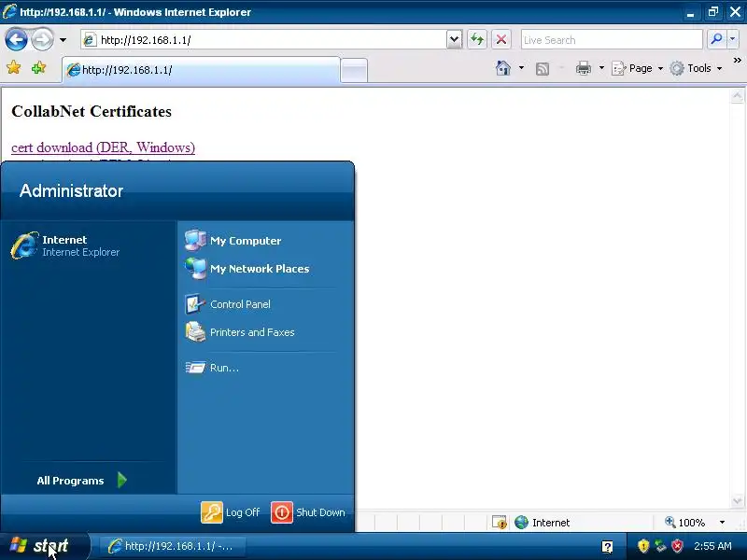
Task: Open a new blank tab
Action: 354,71
